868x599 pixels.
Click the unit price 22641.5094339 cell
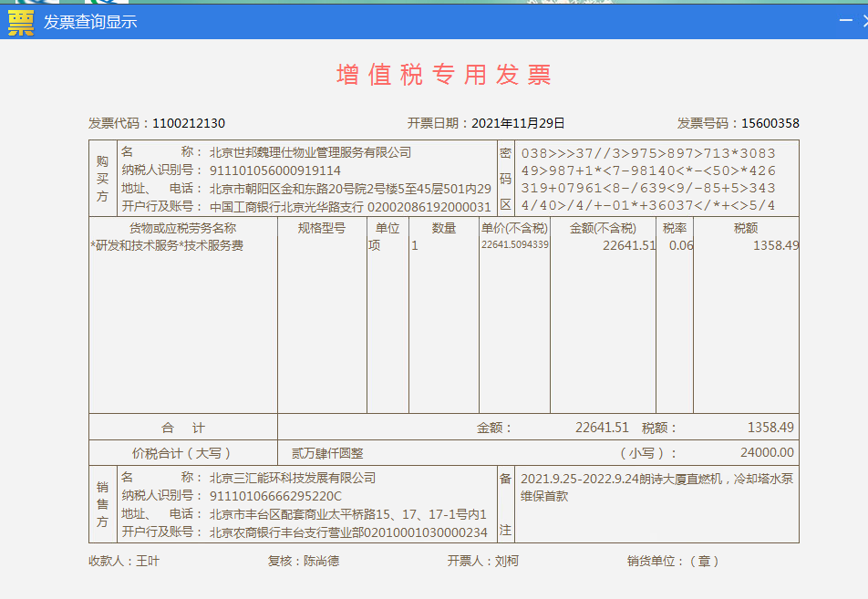coord(515,244)
